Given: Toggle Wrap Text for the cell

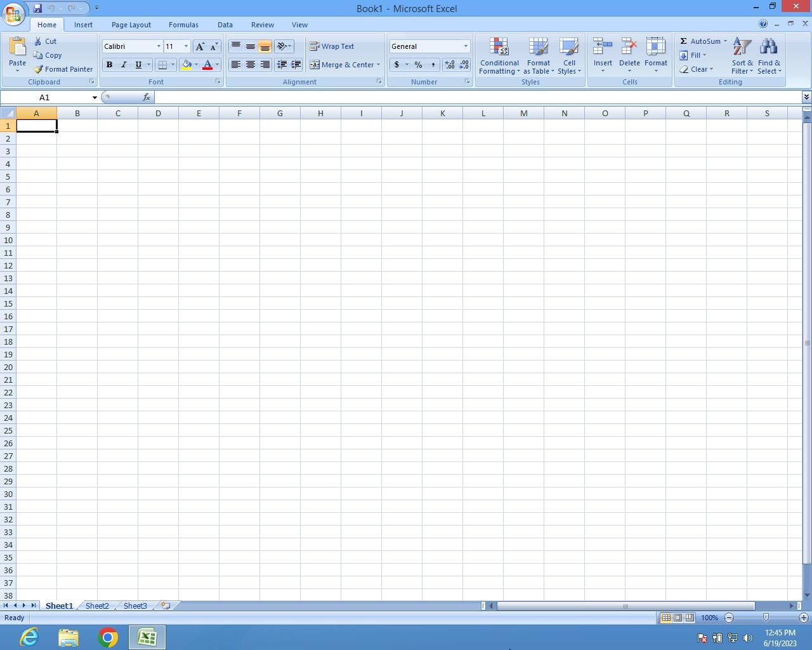Looking at the screenshot, I should pos(332,46).
